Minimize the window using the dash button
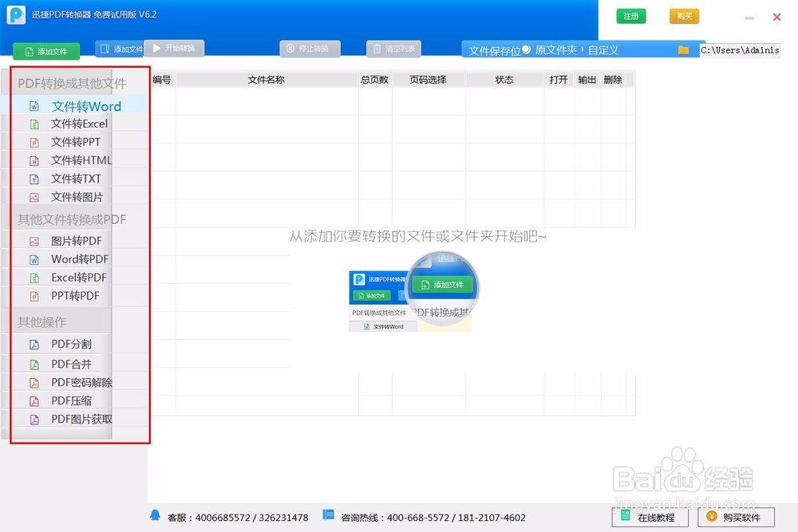This screenshot has width=798, height=532. tap(749, 18)
